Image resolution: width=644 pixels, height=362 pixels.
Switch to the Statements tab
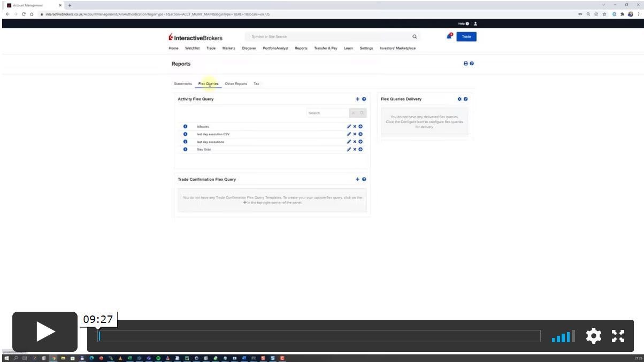[x=183, y=84]
